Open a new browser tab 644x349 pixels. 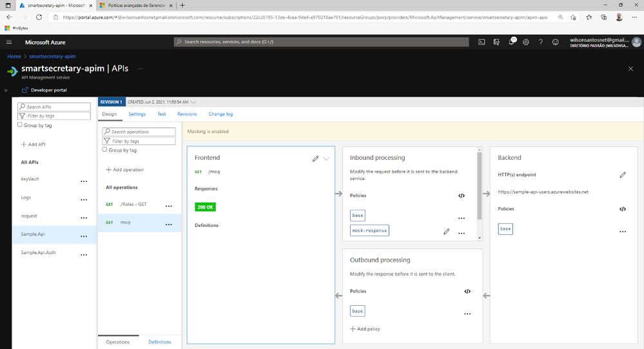coord(182,5)
